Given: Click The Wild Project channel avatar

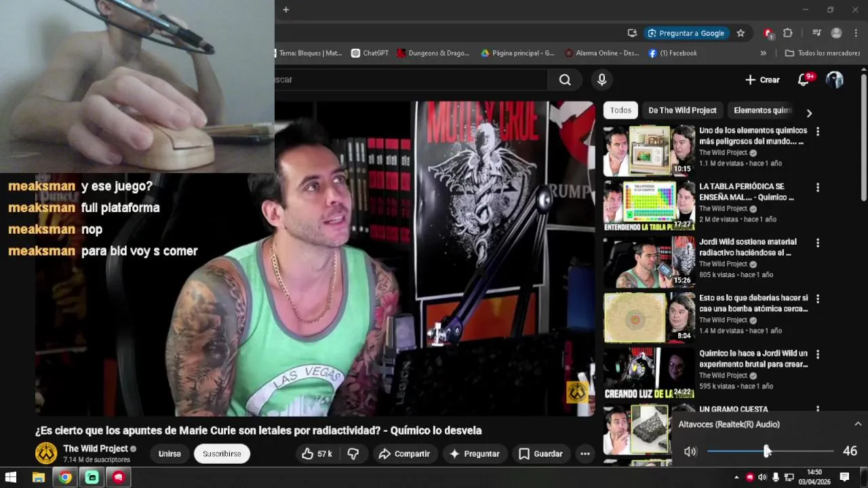Looking at the screenshot, I should (46, 453).
